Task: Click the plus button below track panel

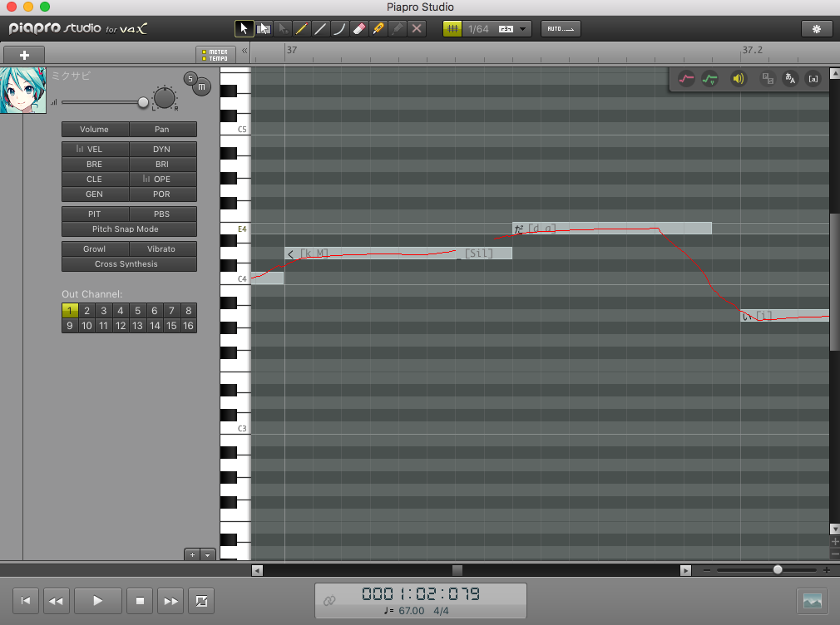Action: tap(192, 555)
